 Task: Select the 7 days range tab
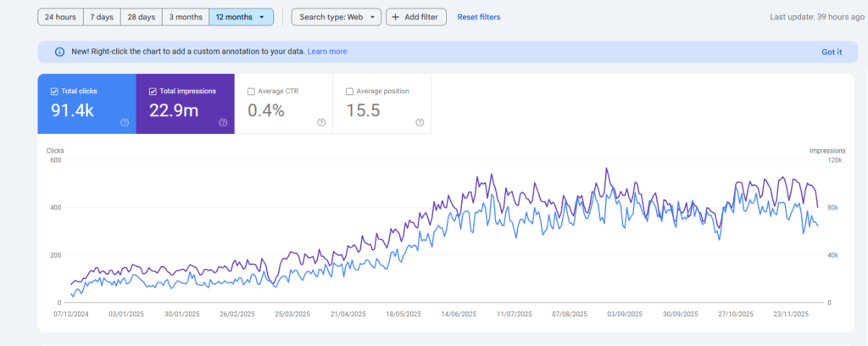tap(102, 17)
